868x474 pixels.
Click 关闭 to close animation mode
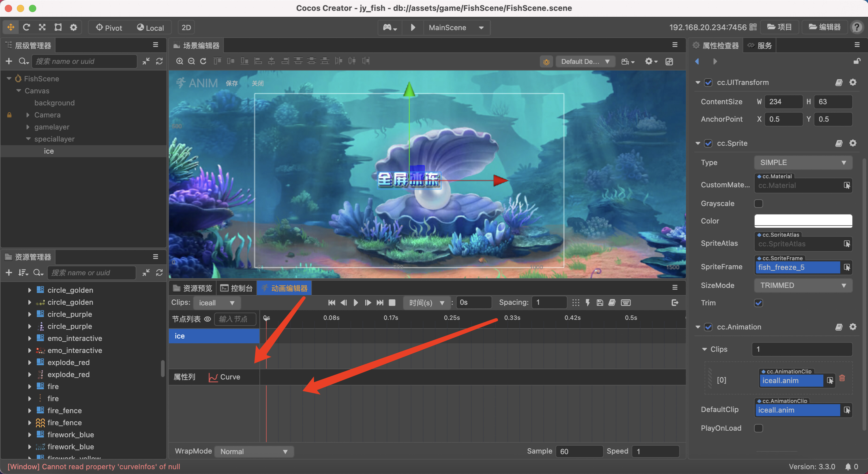point(258,83)
